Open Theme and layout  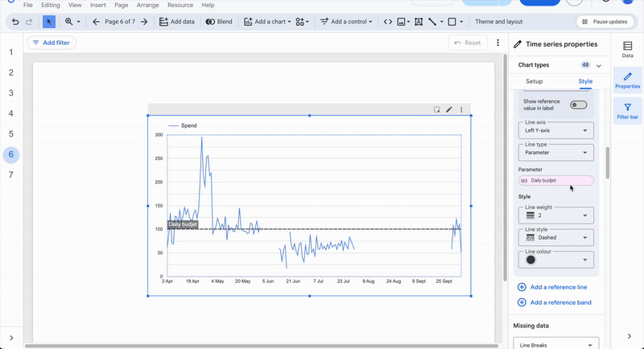click(498, 22)
